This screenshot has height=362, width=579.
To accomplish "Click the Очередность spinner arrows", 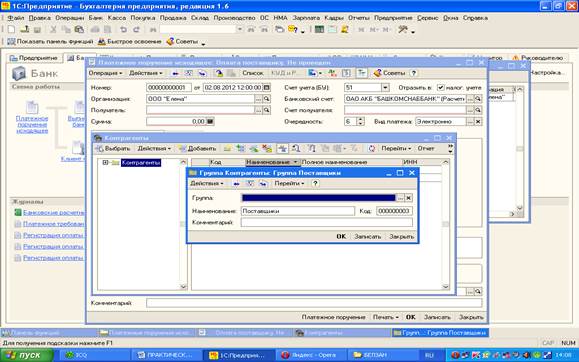I will tap(361, 121).
